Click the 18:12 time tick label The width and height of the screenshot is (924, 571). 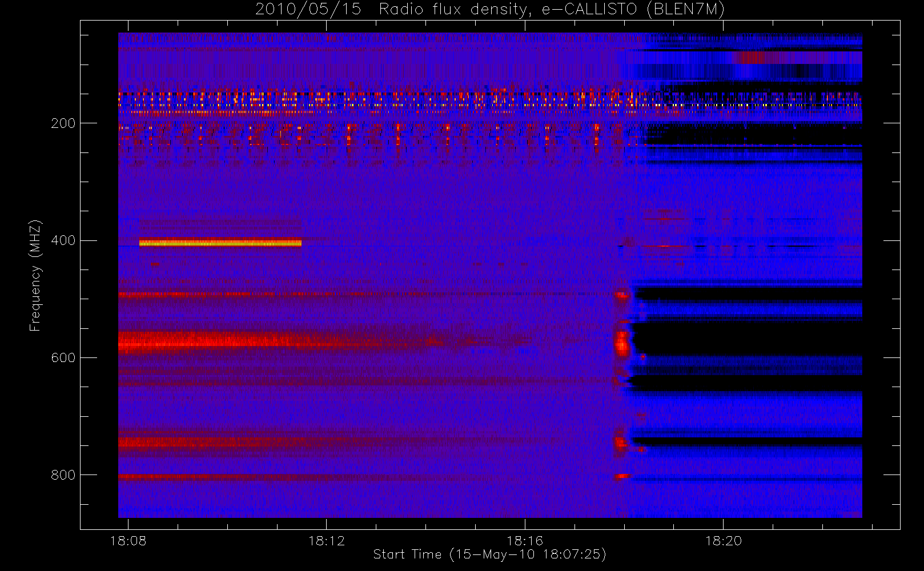(x=327, y=541)
